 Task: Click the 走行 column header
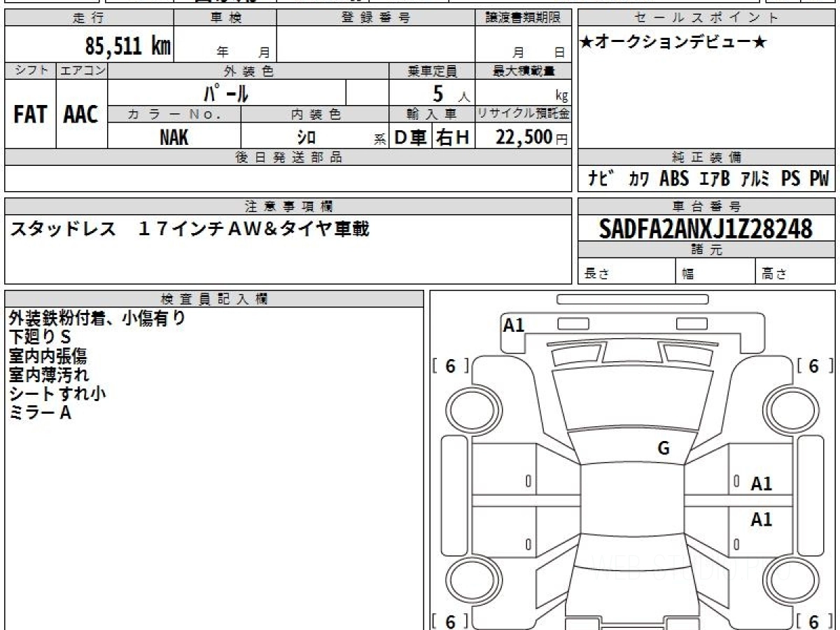[89, 18]
